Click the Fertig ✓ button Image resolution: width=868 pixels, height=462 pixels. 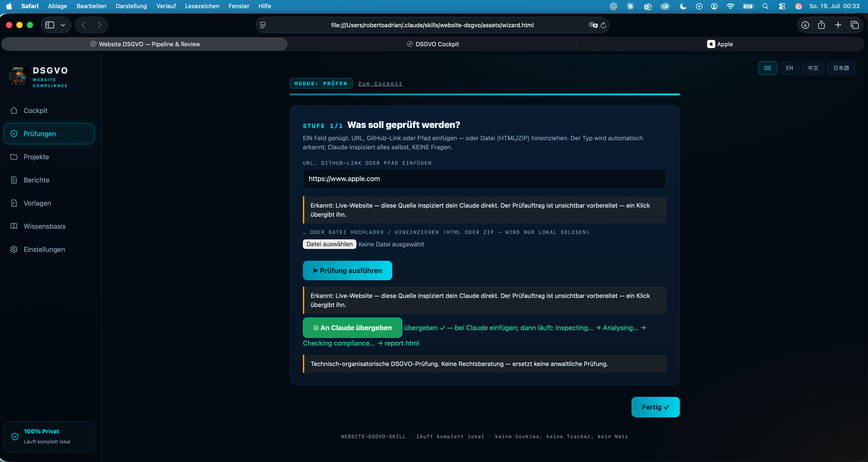point(655,407)
